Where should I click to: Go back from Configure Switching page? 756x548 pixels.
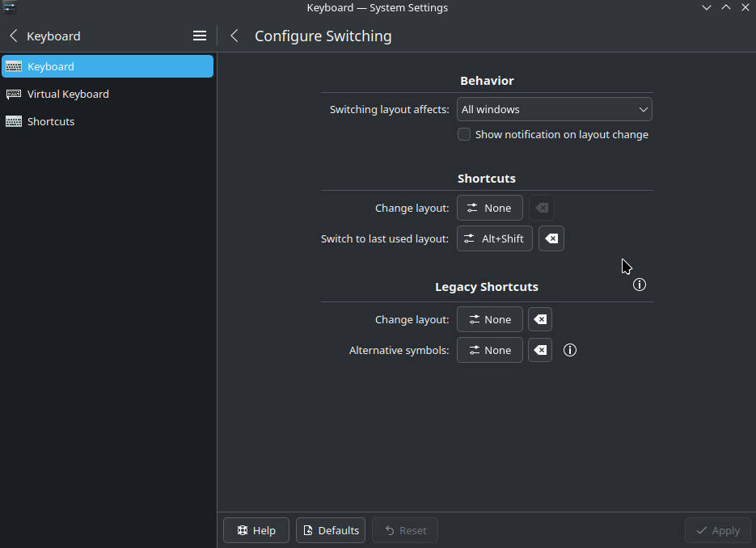click(x=234, y=36)
